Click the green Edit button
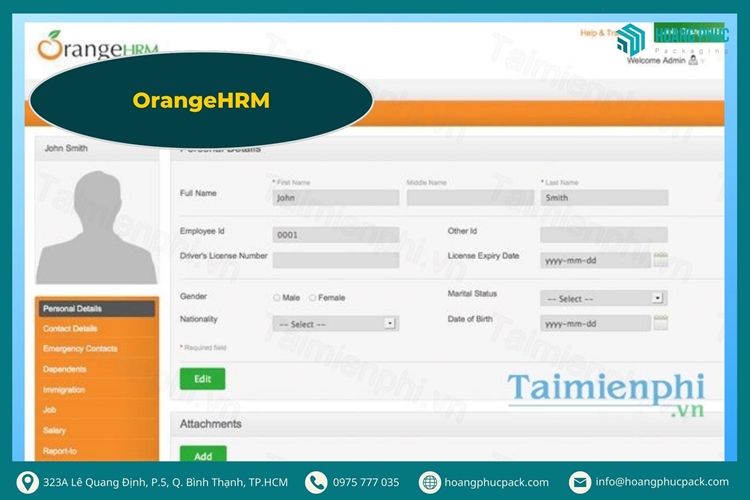750x500 pixels. coord(202,379)
